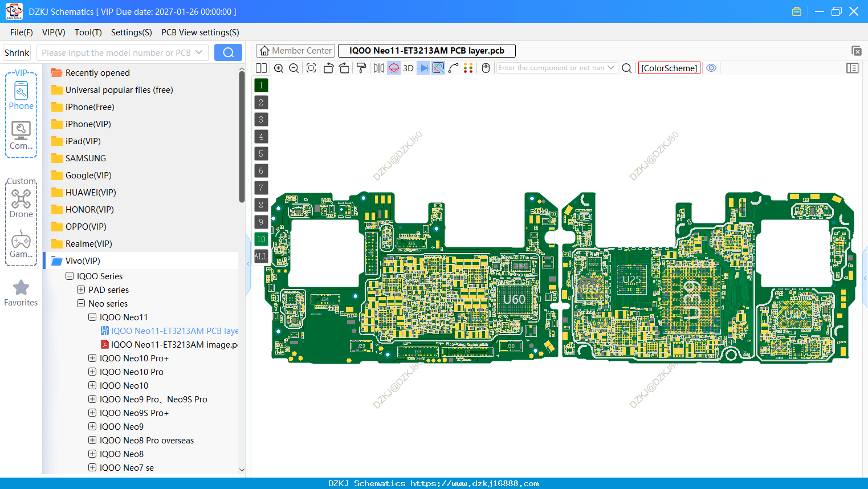Select the Game console category icon
The image size is (868, 489).
[21, 244]
